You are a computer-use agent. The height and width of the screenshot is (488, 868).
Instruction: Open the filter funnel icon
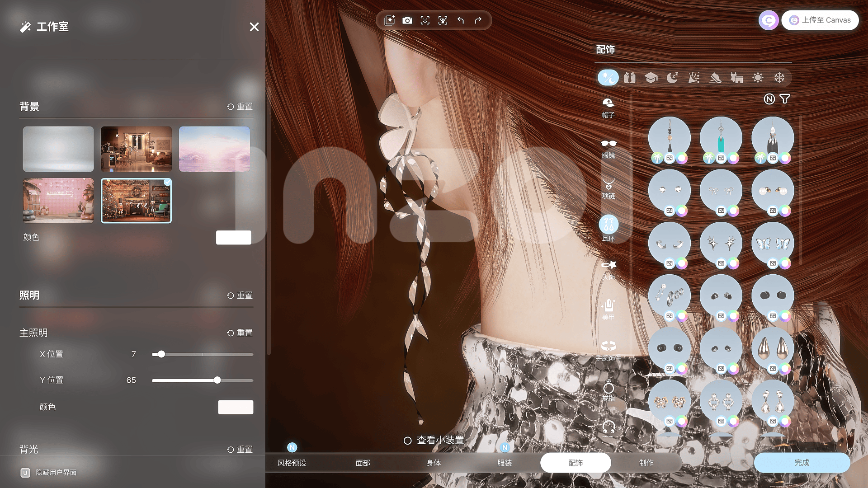pyautogui.click(x=785, y=99)
